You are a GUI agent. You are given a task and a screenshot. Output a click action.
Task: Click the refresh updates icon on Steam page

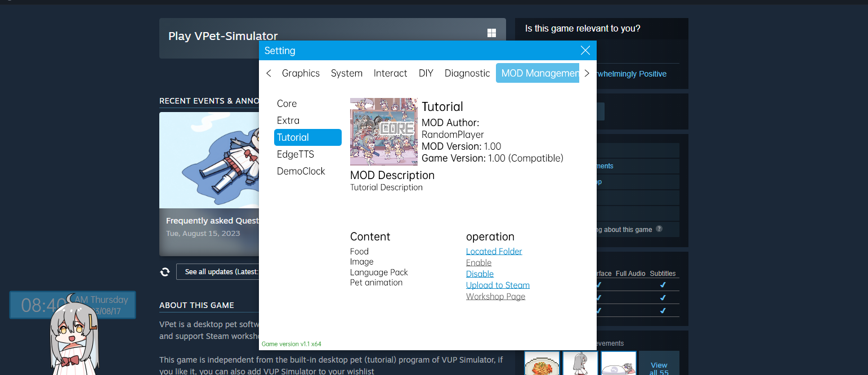point(165,272)
